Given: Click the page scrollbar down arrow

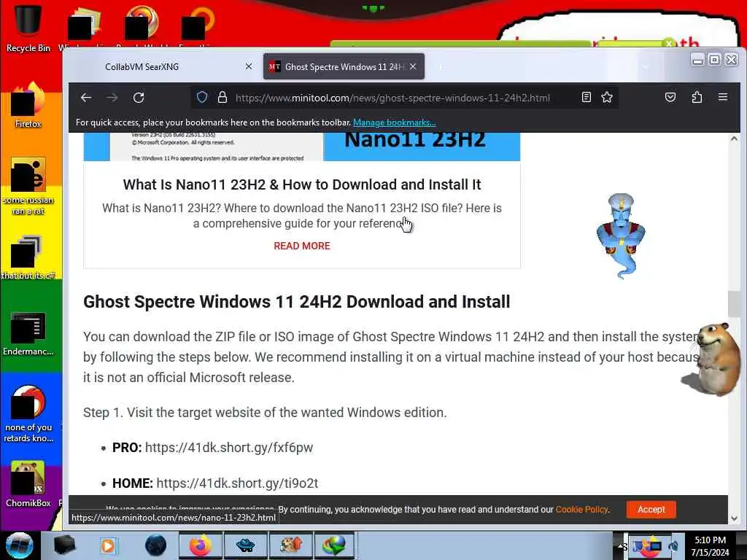Looking at the screenshot, I should click(734, 518).
